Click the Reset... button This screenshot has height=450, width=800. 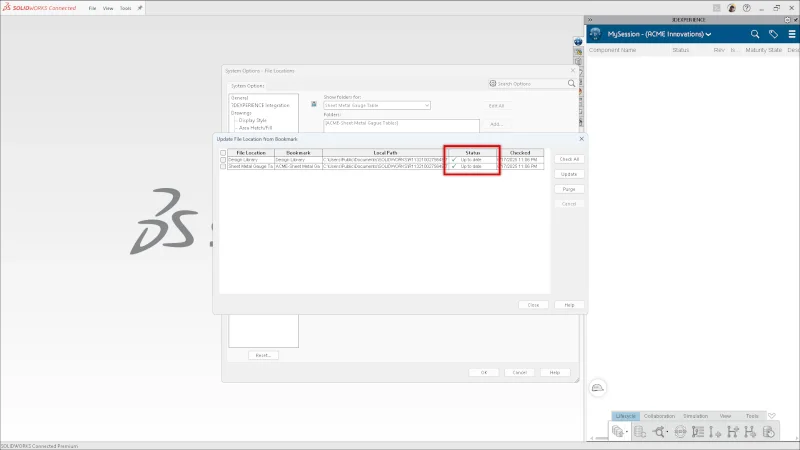263,355
